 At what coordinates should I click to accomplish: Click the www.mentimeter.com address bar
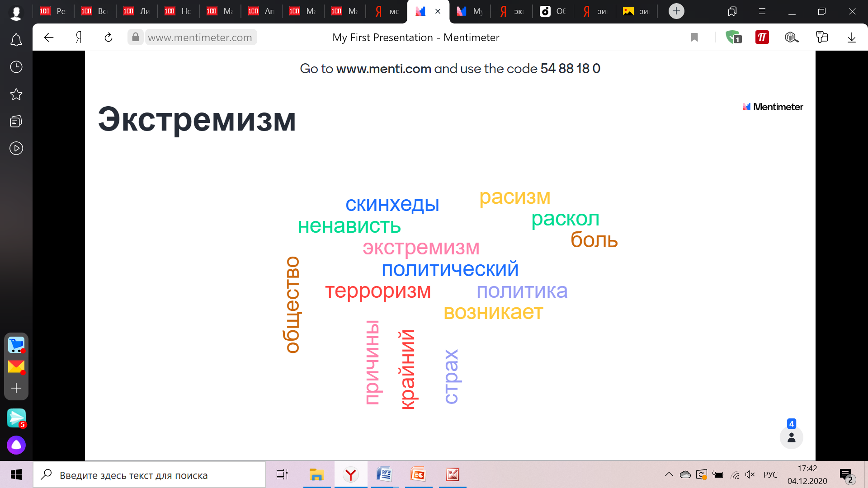pyautogui.click(x=200, y=38)
